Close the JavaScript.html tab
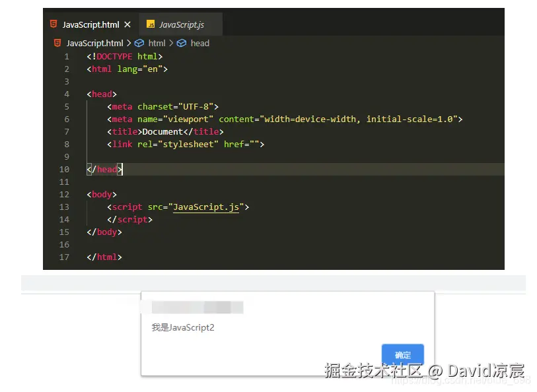 [x=127, y=24]
